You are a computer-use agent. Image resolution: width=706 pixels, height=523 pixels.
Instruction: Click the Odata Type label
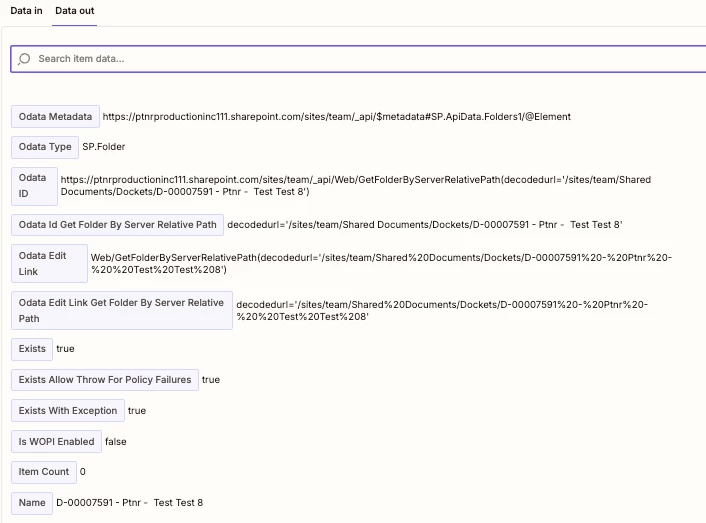(x=45, y=147)
